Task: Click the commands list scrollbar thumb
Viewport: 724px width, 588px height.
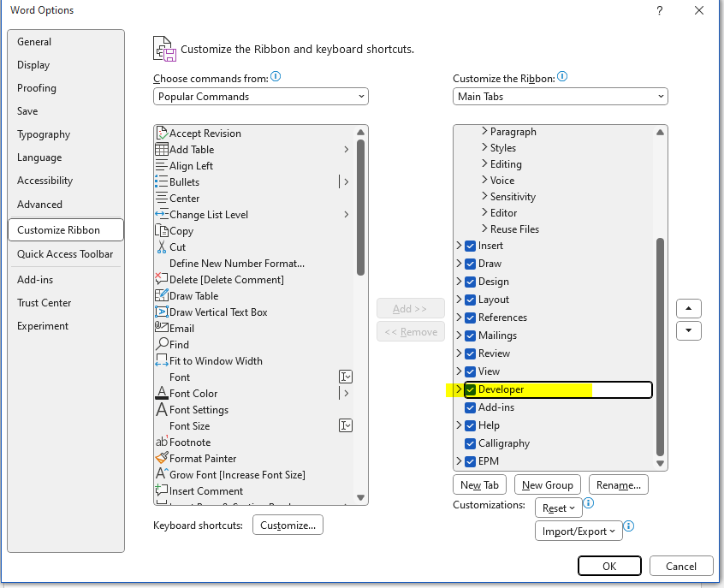Action: coord(360,207)
